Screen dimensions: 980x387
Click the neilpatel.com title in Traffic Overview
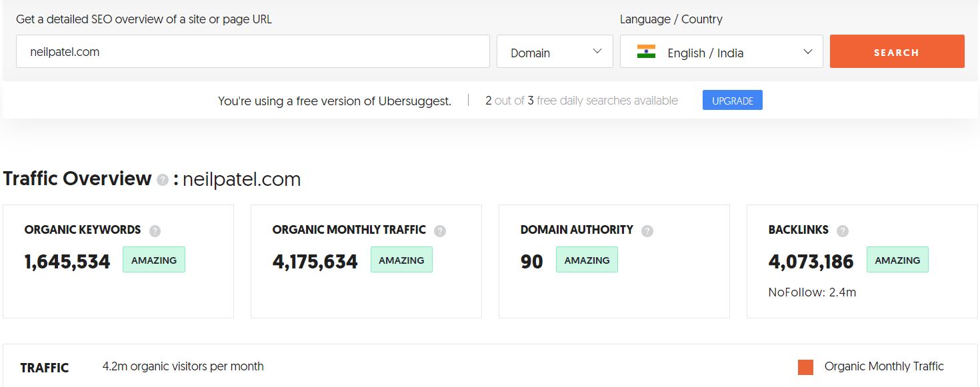coord(241,179)
